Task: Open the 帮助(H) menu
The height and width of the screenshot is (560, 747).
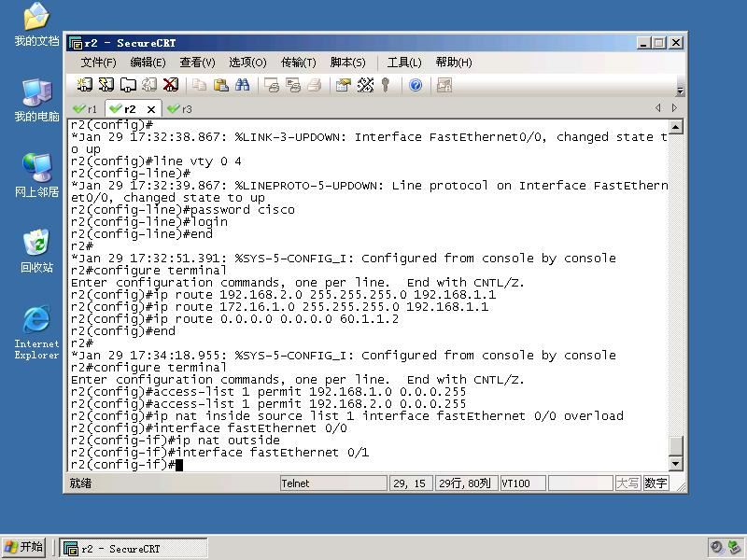Action: tap(454, 63)
